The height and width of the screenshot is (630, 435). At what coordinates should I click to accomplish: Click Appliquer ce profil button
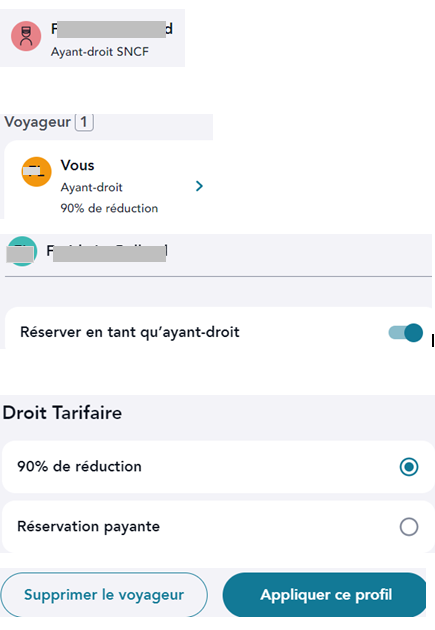(325, 595)
